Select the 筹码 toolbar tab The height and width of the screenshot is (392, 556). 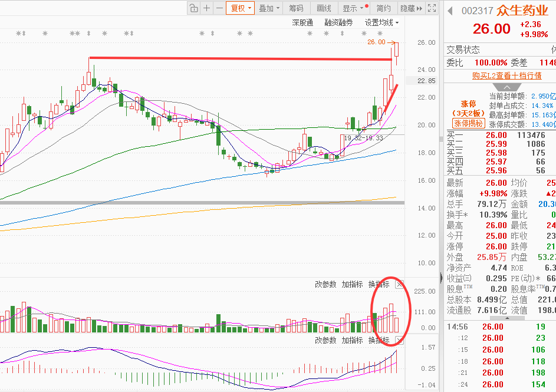click(296, 8)
